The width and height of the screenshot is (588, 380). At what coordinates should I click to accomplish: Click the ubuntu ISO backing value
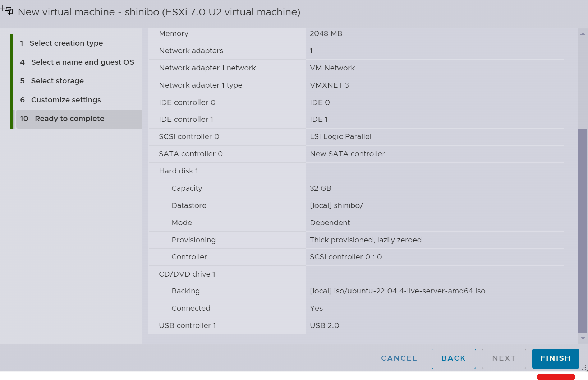coord(398,291)
